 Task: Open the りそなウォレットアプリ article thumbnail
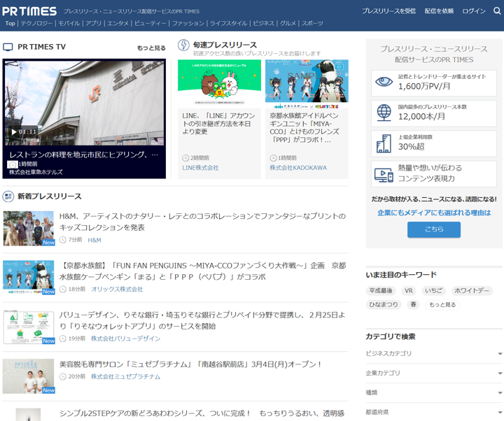click(29, 327)
